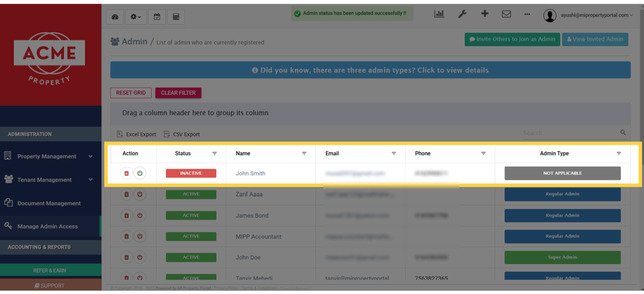Sort by the Status column header
The image size is (644, 294).
click(183, 153)
